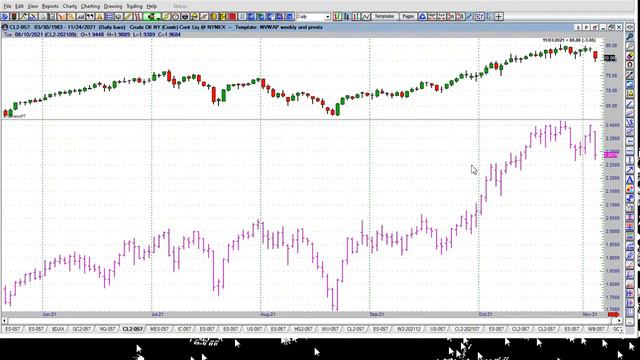Switch to the IC-057 tab
The width and height of the screenshot is (640, 360).
tap(184, 329)
